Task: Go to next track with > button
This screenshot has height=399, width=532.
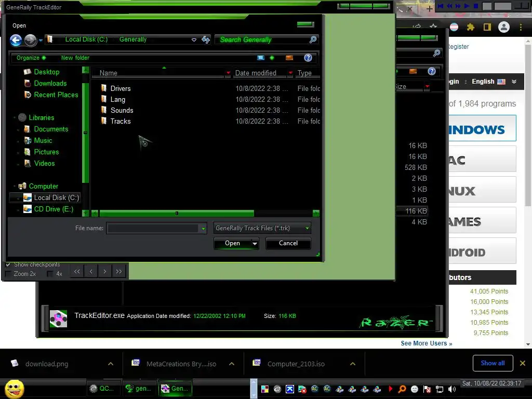Action: [x=104, y=271]
